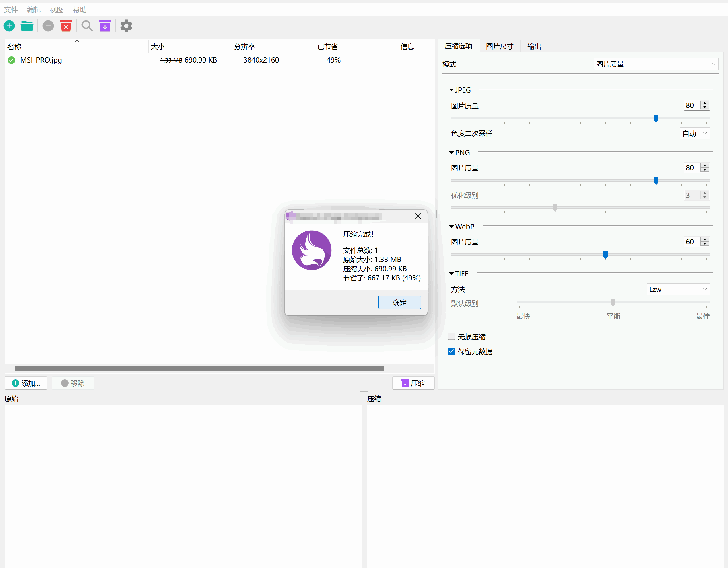Increase JPEG quality with up stepper
Image resolution: width=728 pixels, height=568 pixels.
tap(705, 103)
